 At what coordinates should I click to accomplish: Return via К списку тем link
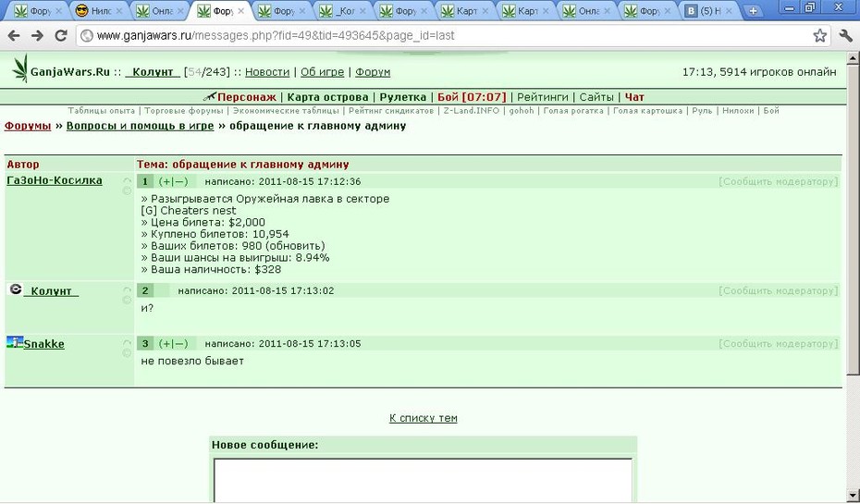(x=423, y=418)
